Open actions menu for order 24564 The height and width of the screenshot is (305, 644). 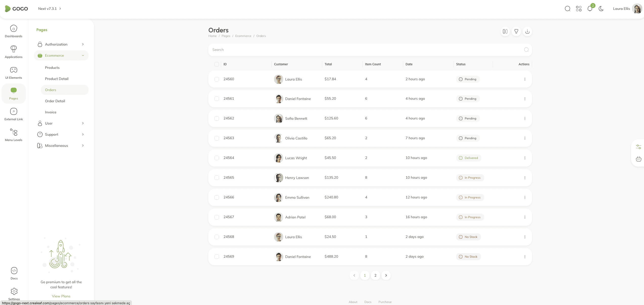(525, 158)
